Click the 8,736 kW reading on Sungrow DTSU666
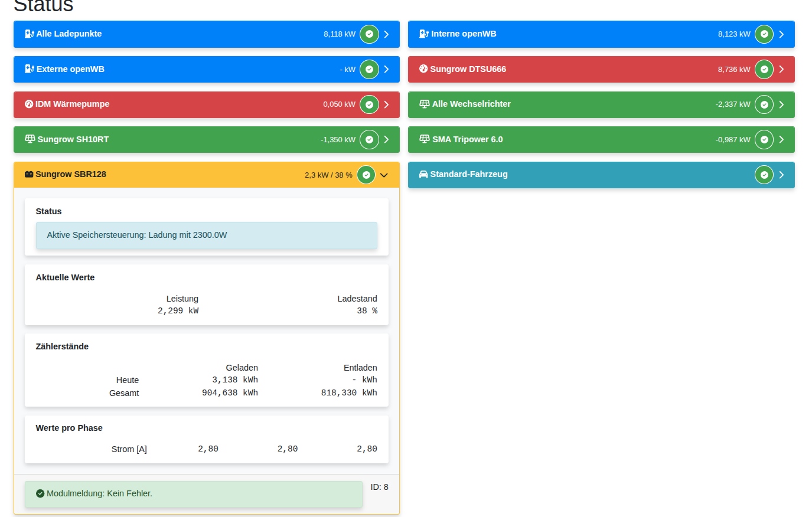 tap(734, 70)
